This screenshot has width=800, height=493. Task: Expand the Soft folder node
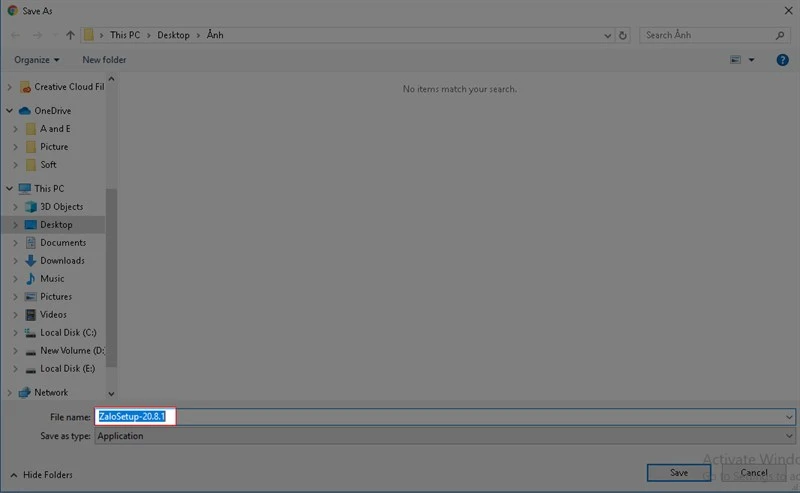pyautogui.click(x=15, y=165)
